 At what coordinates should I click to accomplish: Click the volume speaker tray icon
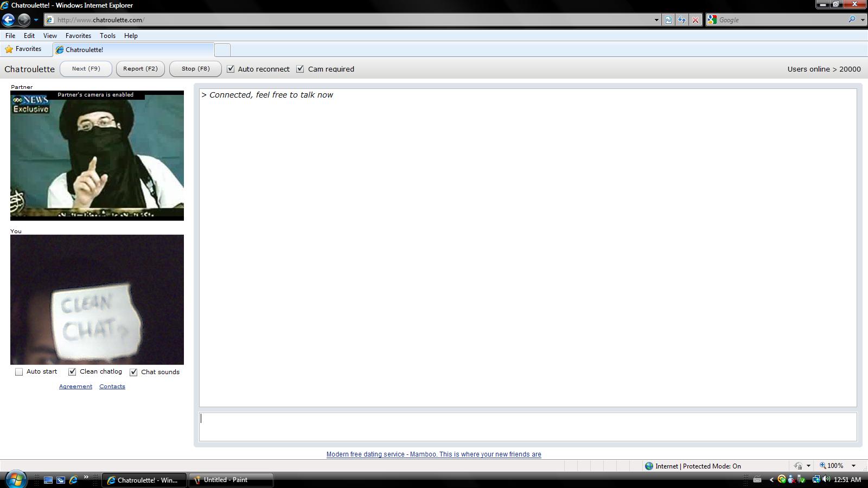(x=826, y=479)
